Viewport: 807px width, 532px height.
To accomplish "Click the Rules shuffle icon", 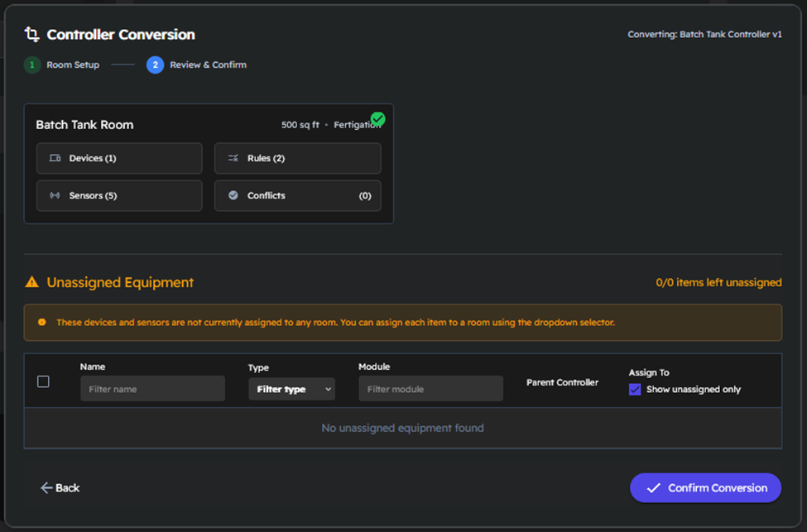I will (233, 158).
